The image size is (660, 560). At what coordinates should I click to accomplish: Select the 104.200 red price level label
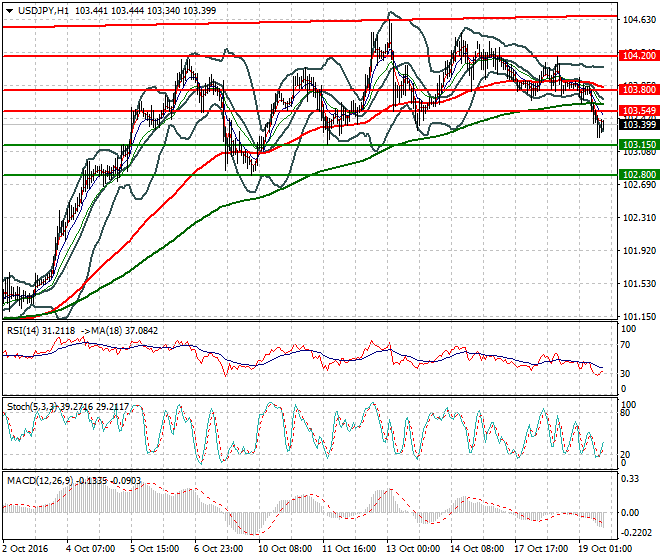pos(639,56)
